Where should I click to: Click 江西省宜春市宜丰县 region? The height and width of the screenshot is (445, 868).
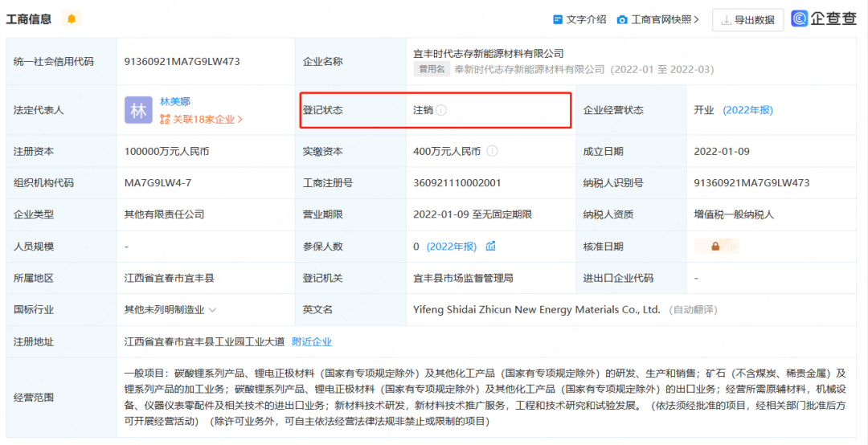point(170,278)
